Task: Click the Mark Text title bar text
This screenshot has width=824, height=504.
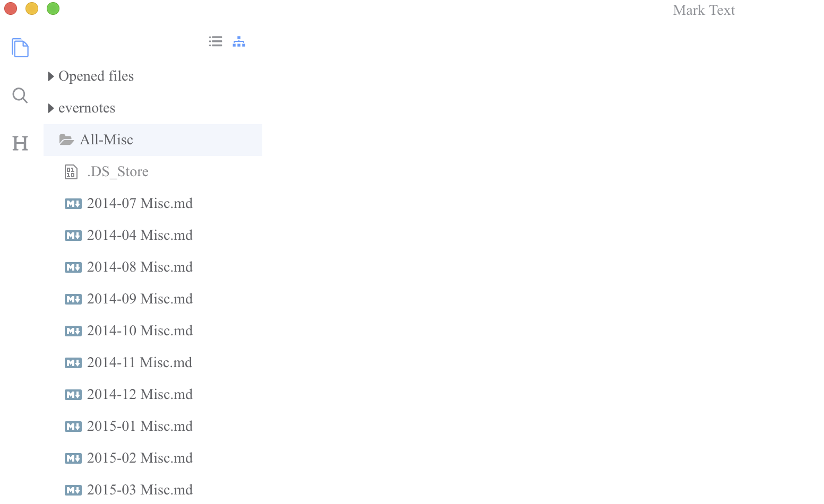Action: point(703,10)
